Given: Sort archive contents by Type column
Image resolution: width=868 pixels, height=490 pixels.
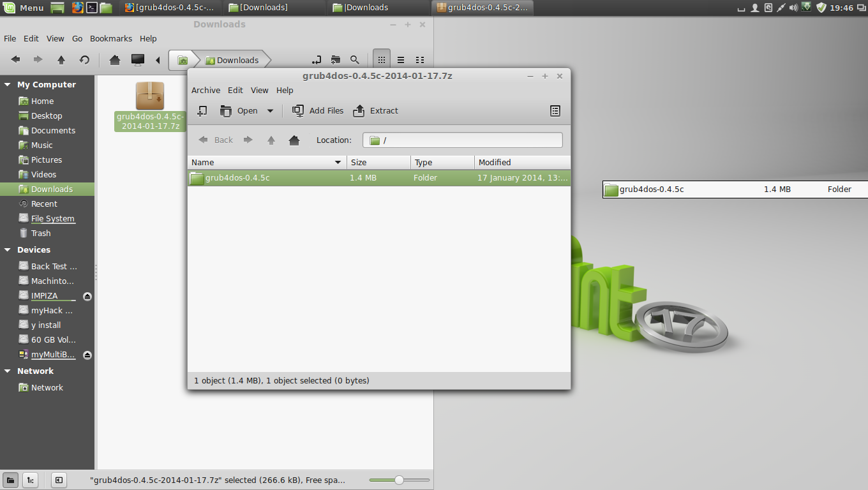Looking at the screenshot, I should 442,162.
